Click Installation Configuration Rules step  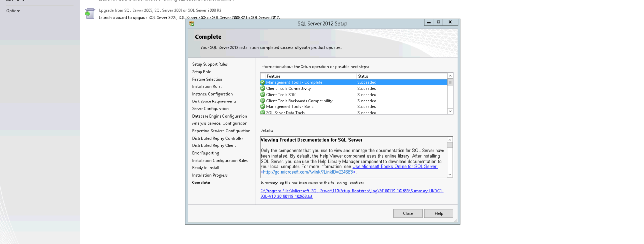[220, 160]
